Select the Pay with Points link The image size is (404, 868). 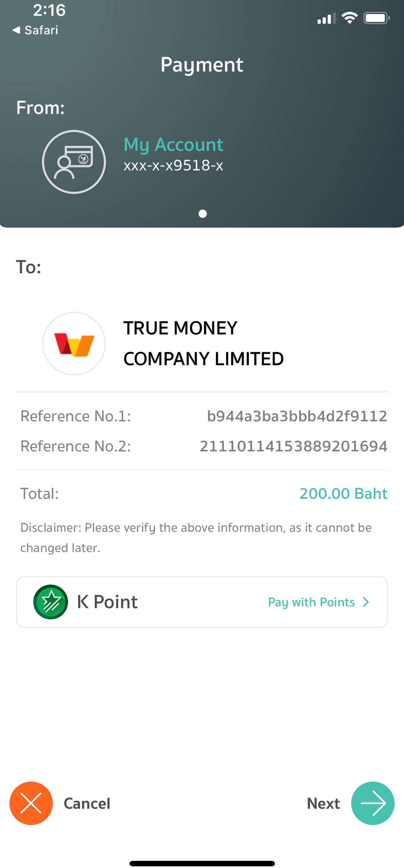311,602
